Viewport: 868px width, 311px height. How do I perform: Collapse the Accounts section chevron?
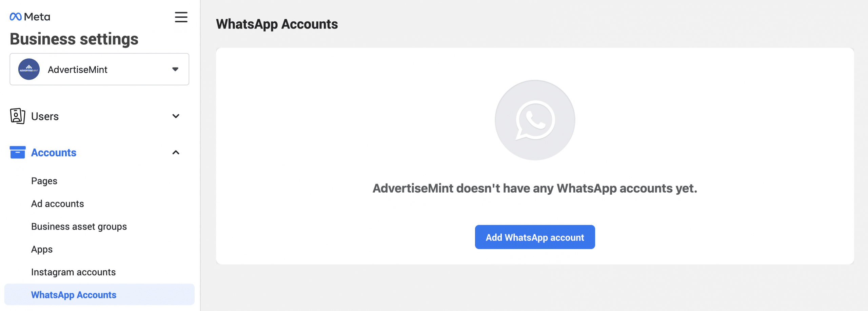click(176, 152)
